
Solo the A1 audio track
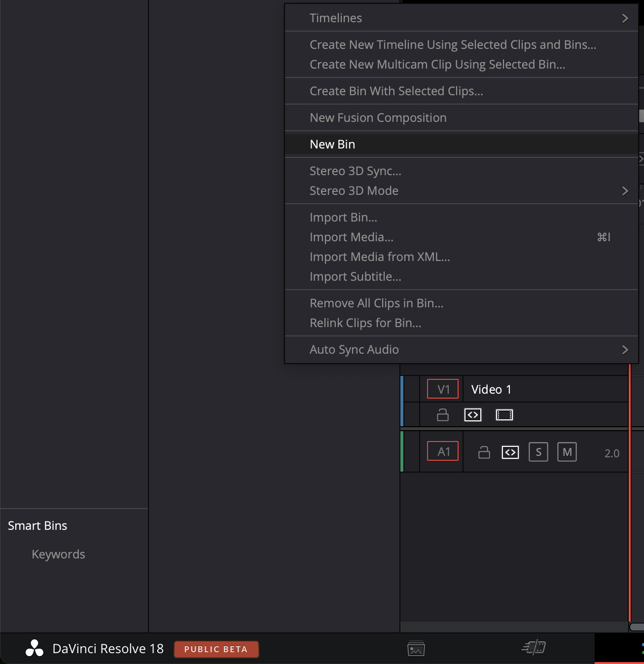tap(538, 452)
